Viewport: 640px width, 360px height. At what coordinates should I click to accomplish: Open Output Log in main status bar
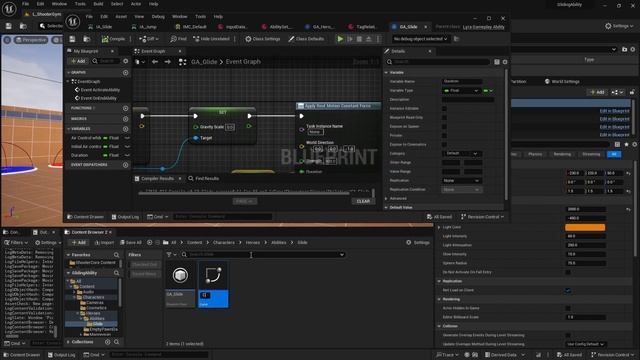(62, 355)
